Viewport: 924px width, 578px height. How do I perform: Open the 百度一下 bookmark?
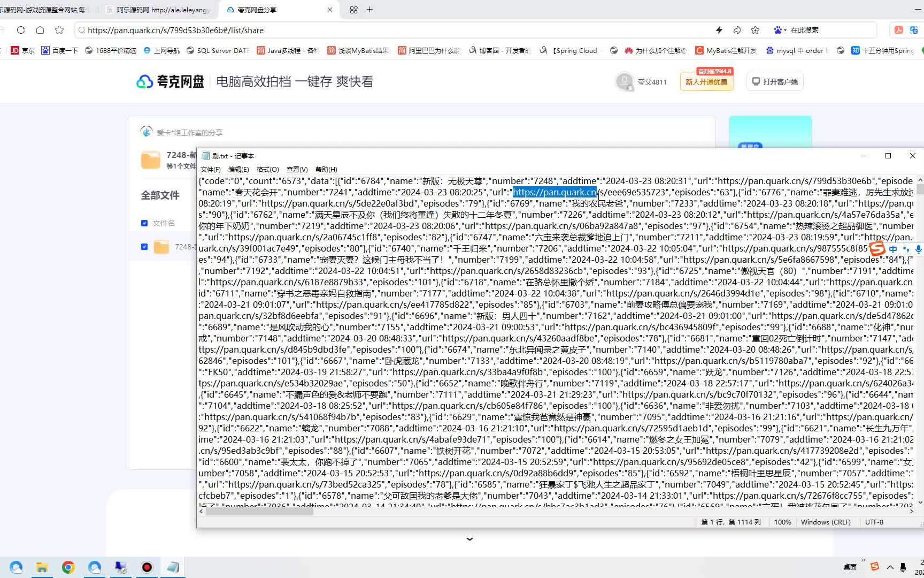[x=59, y=50]
